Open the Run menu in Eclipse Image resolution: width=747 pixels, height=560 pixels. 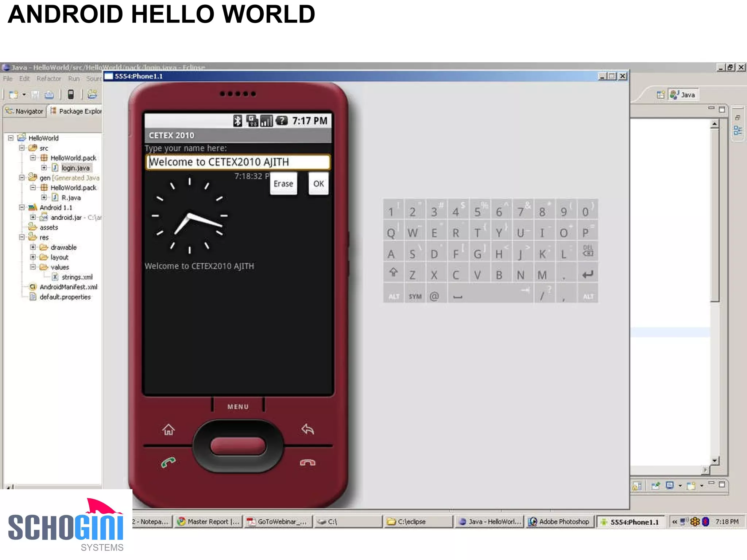point(74,78)
